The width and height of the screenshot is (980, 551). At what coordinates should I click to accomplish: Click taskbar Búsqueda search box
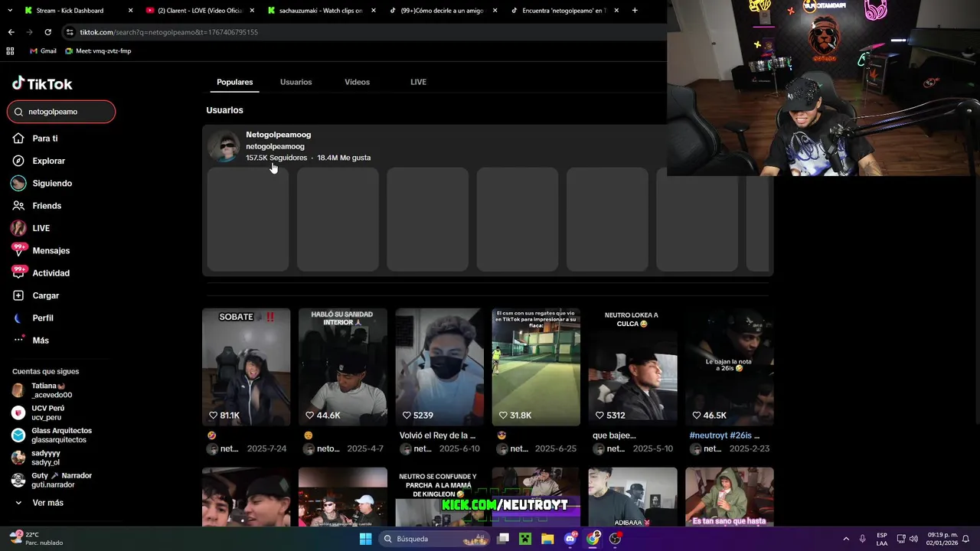(x=436, y=539)
